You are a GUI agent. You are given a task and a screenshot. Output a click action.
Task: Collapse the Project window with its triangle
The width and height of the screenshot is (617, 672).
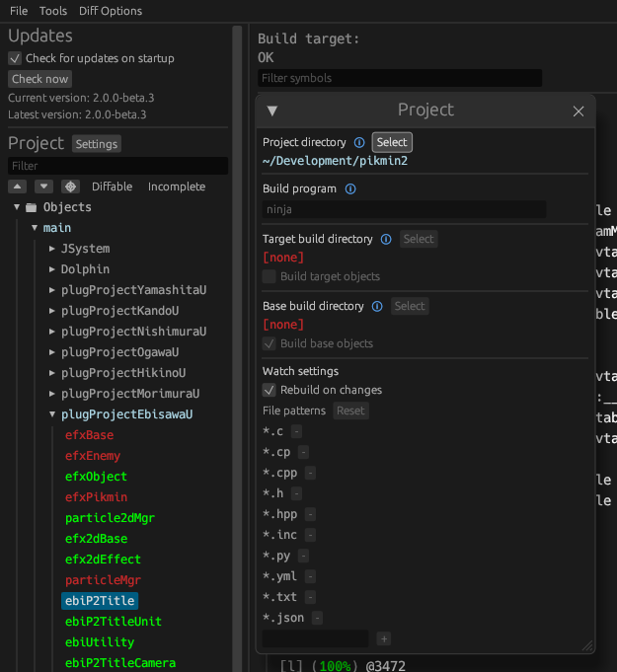(x=272, y=111)
